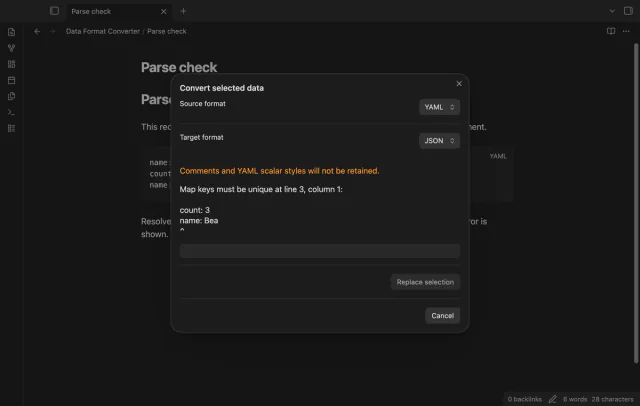Toggle the left sidebar icon
Screen dimensions: 640x406
pyautogui.click(x=54, y=11)
